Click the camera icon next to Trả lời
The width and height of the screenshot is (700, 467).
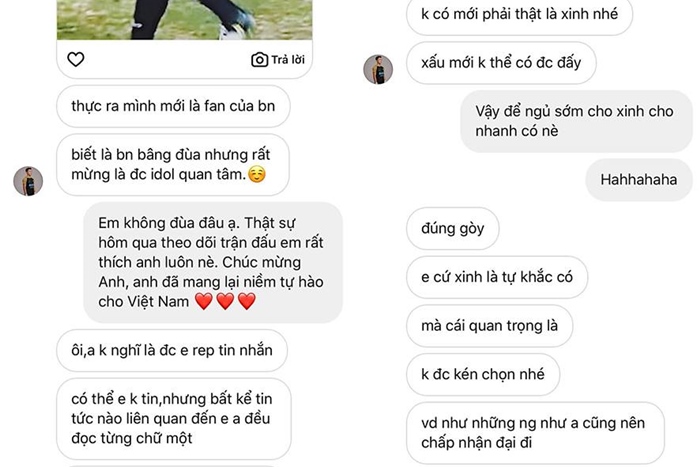259,60
